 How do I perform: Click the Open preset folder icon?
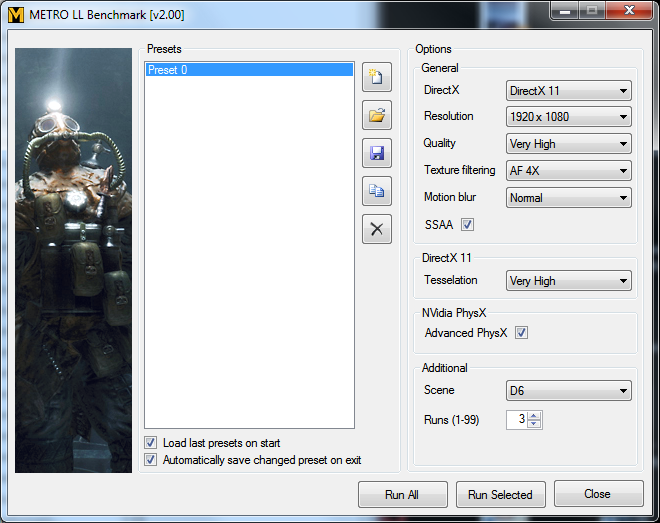[x=377, y=115]
